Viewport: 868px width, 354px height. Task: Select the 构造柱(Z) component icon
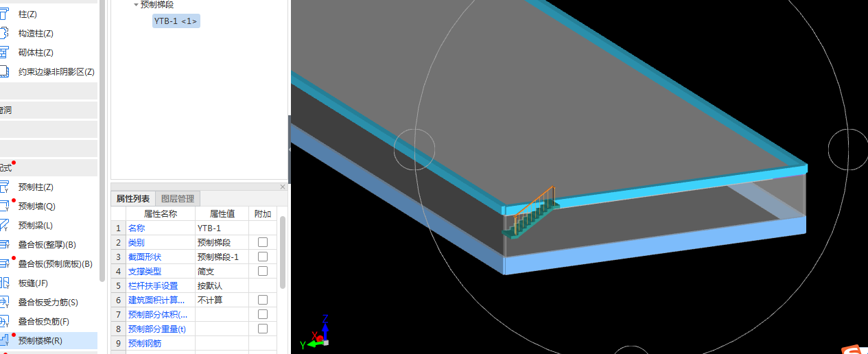(5, 33)
